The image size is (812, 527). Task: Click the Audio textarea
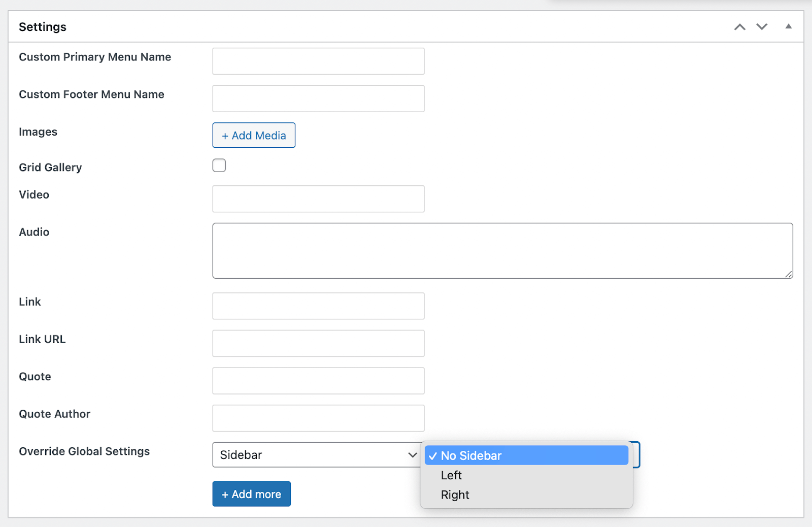tap(502, 250)
